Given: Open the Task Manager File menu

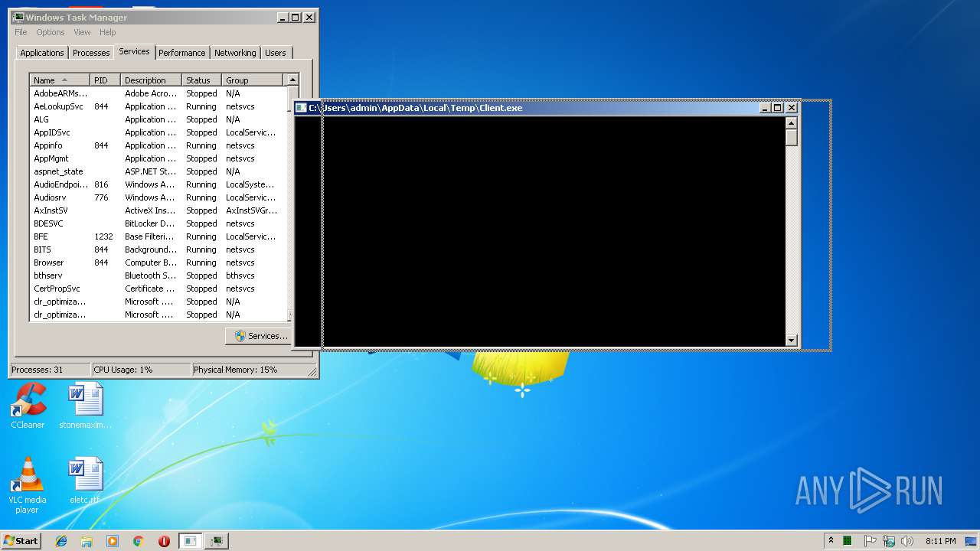Looking at the screenshot, I should click(x=21, y=32).
